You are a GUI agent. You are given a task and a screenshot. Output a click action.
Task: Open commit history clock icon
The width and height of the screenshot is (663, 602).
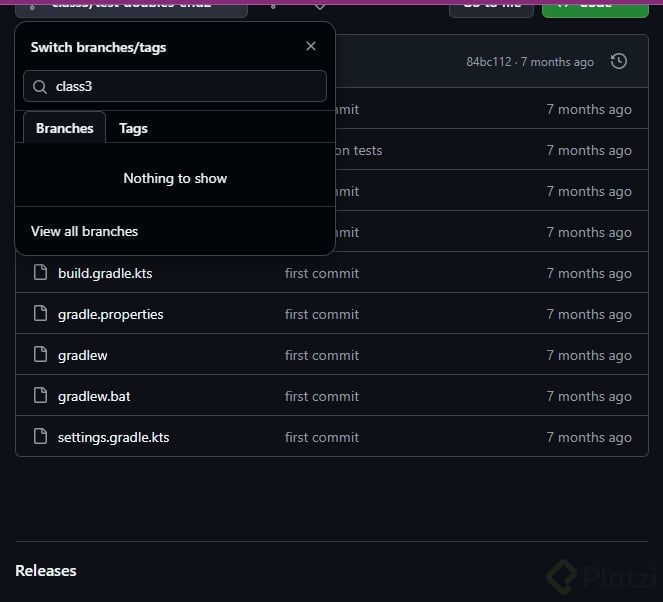point(619,62)
